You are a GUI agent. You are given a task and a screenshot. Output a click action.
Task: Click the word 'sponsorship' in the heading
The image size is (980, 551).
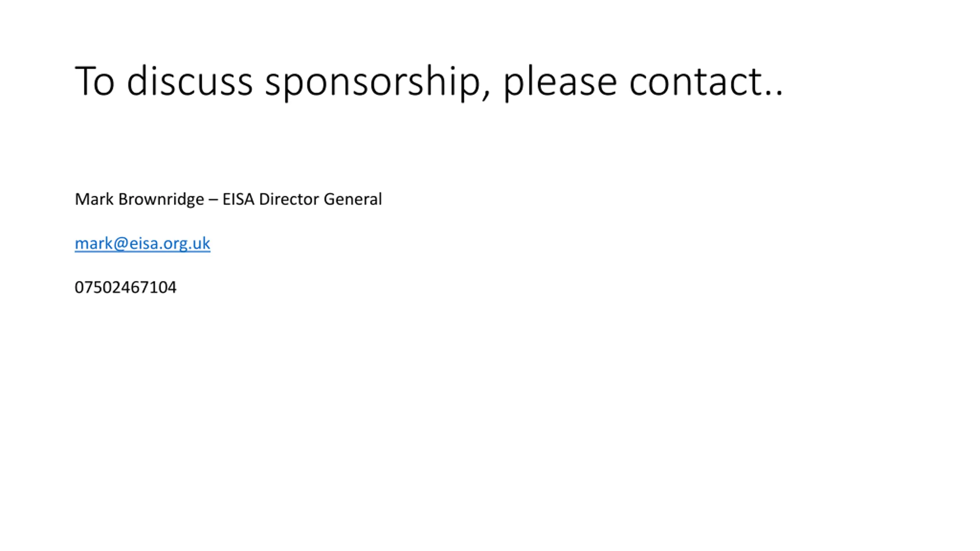pyautogui.click(x=372, y=82)
